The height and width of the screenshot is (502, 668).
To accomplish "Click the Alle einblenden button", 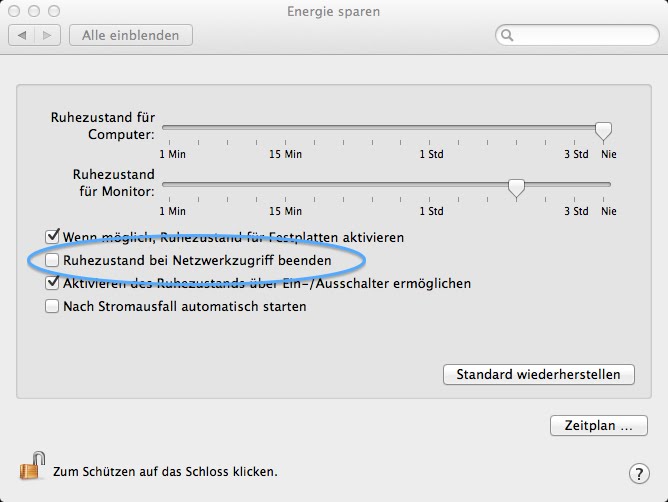I will 130,35.
